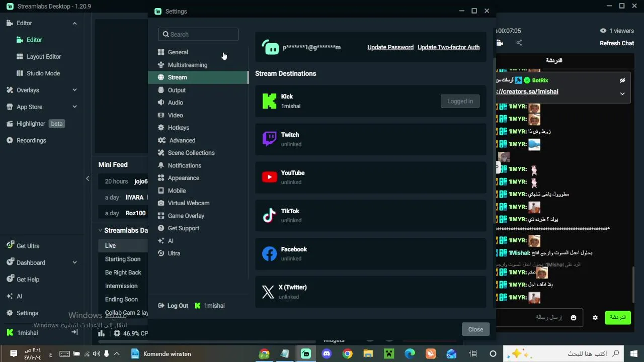Hide the pinned BotRix message
The image size is (644, 362).
pyautogui.click(x=622, y=80)
